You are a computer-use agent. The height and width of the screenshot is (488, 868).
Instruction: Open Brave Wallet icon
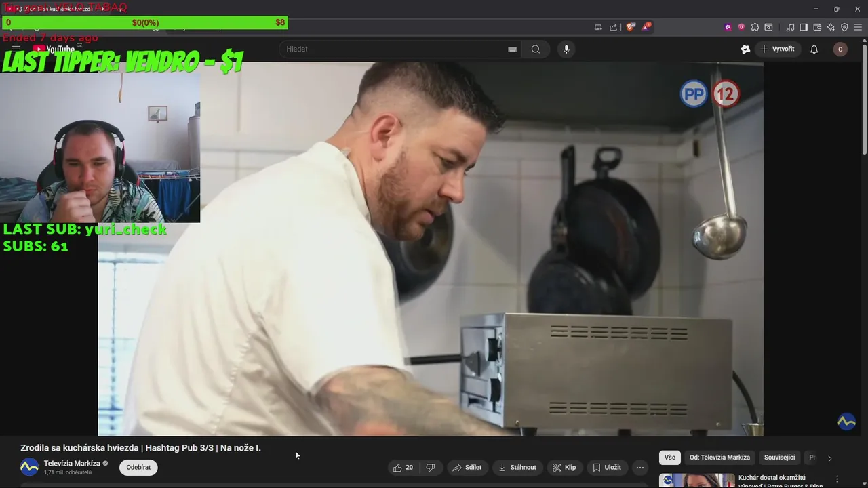[817, 27]
